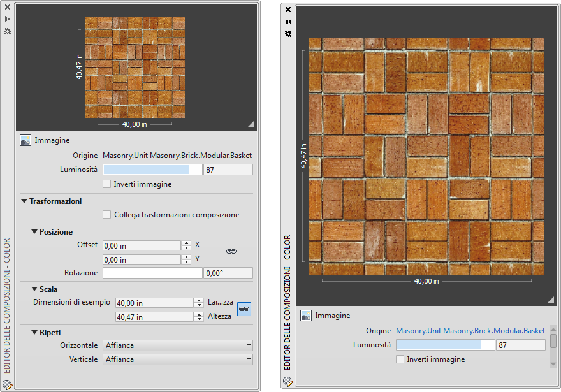Click the resize triangle on the large preview
This screenshot has width=561, height=392.
(551, 300)
